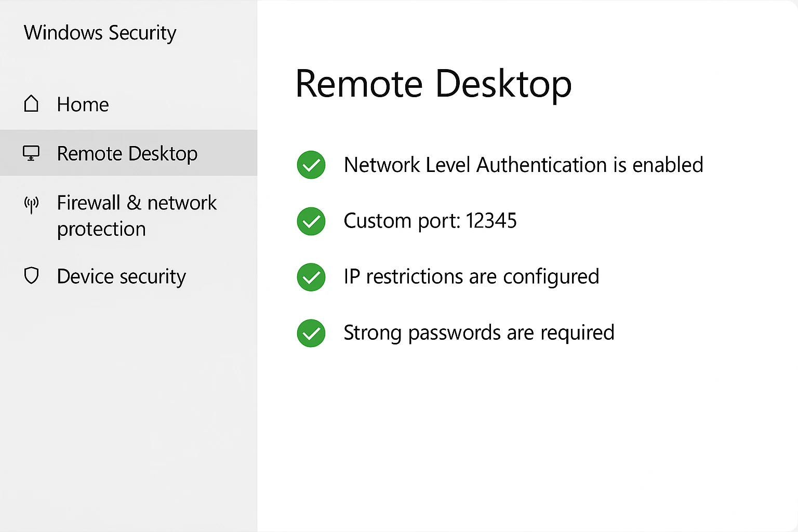
Task: Click the Home house icon
Action: coord(32,104)
